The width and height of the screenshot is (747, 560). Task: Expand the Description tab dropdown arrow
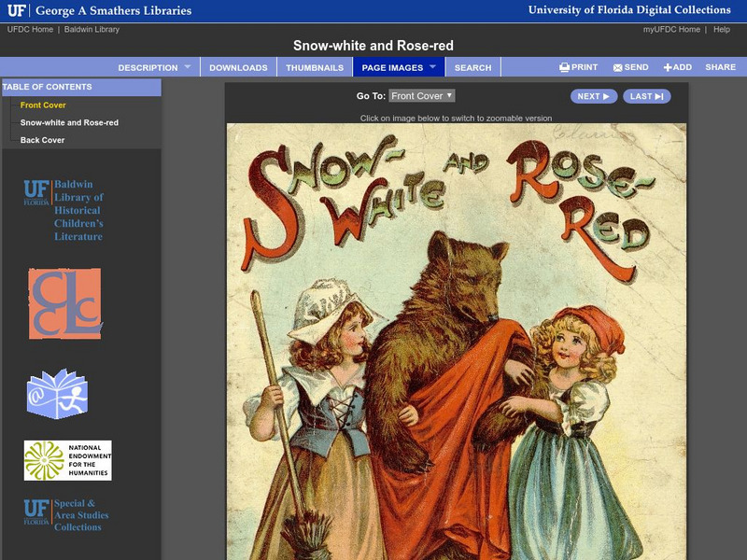(187, 67)
